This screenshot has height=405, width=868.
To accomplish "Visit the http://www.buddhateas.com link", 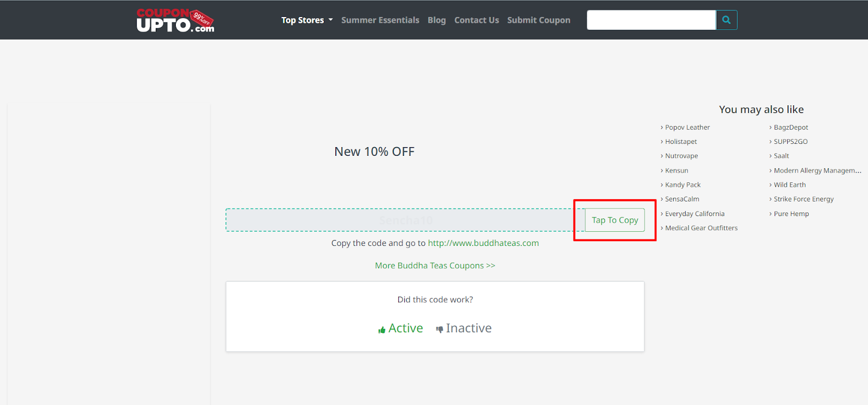I will click(x=483, y=243).
